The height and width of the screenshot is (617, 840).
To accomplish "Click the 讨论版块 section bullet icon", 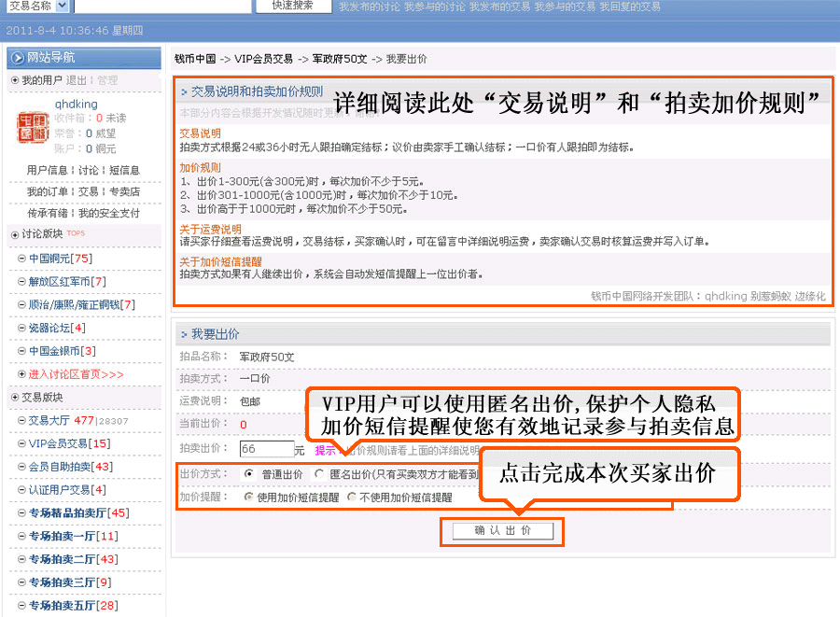I will [x=14, y=234].
